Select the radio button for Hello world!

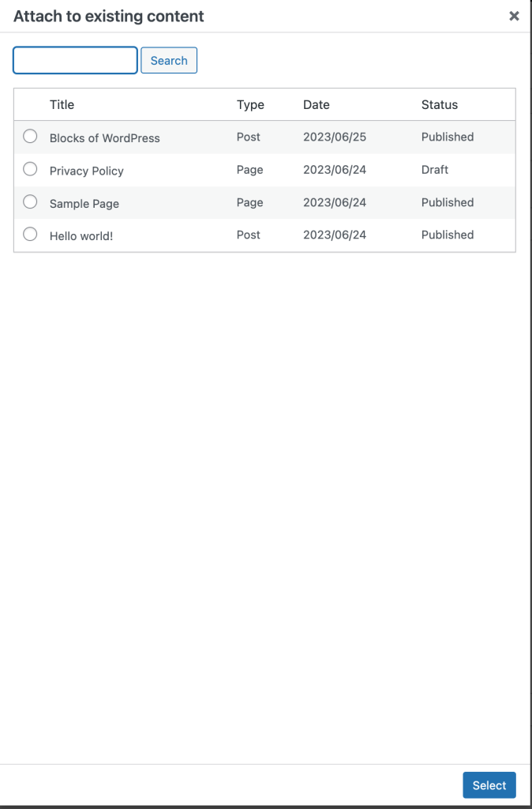(x=30, y=234)
